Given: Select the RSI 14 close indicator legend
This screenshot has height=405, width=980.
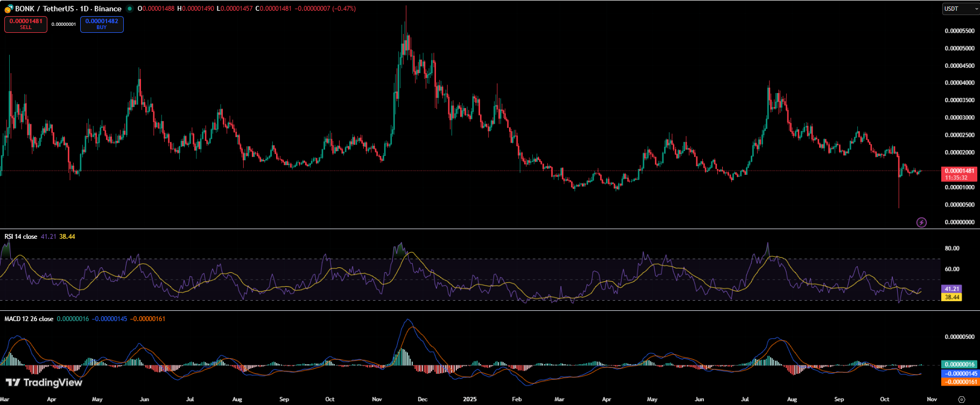Looking at the screenshot, I should tap(21, 237).
